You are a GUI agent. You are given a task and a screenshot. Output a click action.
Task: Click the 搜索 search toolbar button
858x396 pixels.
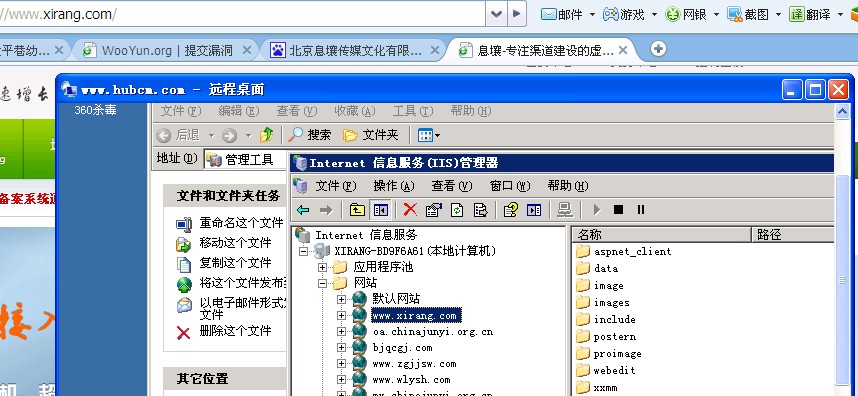310,135
